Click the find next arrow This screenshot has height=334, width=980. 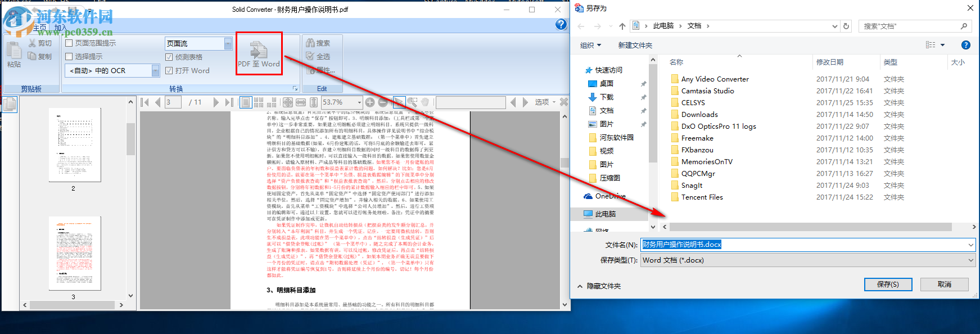point(525,102)
